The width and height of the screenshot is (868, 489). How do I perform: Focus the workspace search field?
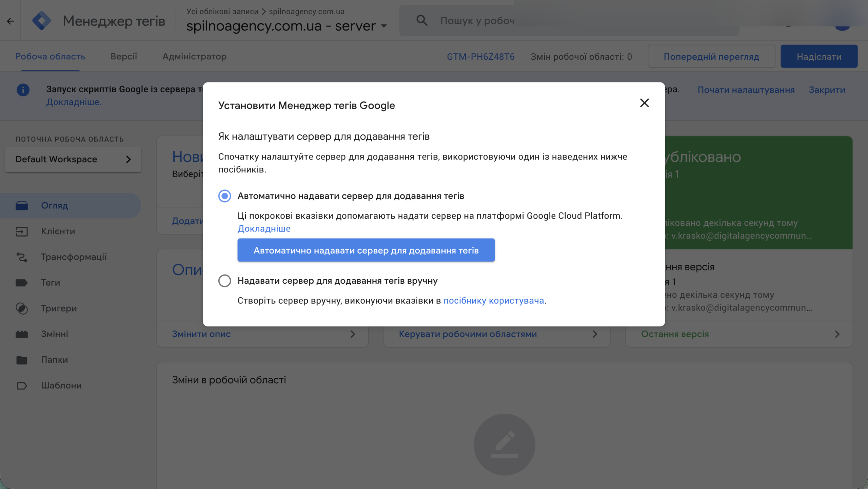(570, 20)
